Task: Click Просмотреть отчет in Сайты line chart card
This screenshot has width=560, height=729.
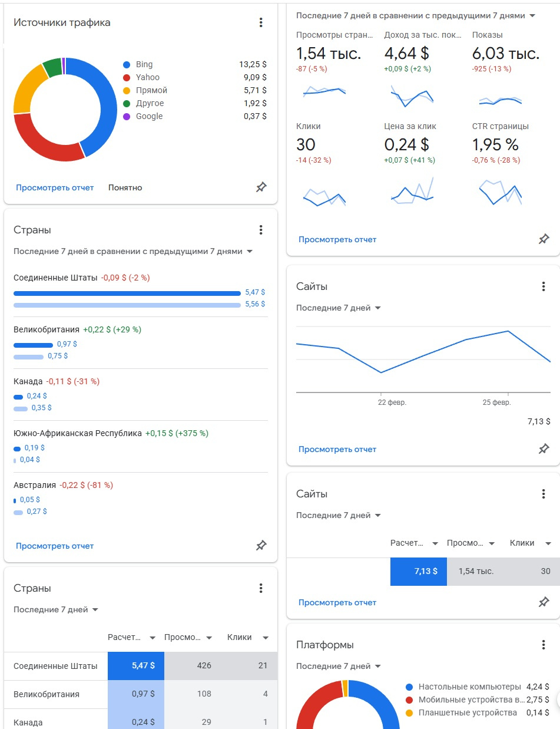Action: coord(337,449)
